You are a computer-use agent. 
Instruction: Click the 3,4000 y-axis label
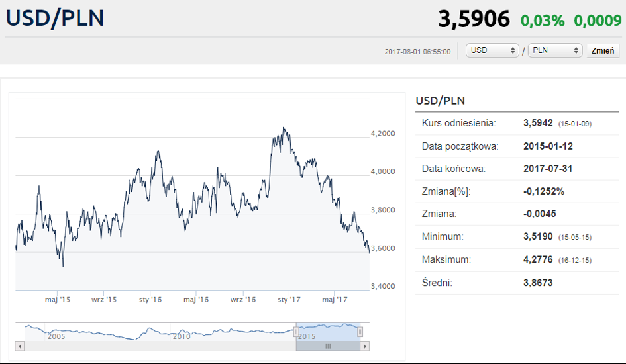383,287
